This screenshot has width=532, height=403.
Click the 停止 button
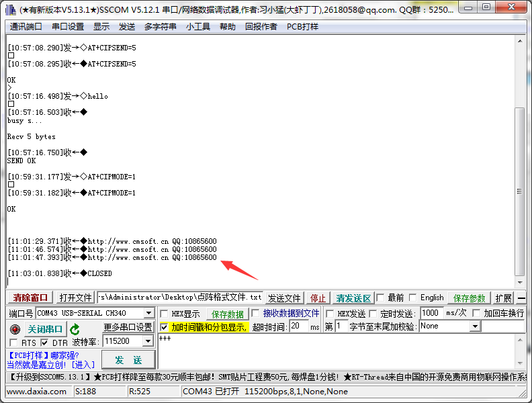click(318, 298)
